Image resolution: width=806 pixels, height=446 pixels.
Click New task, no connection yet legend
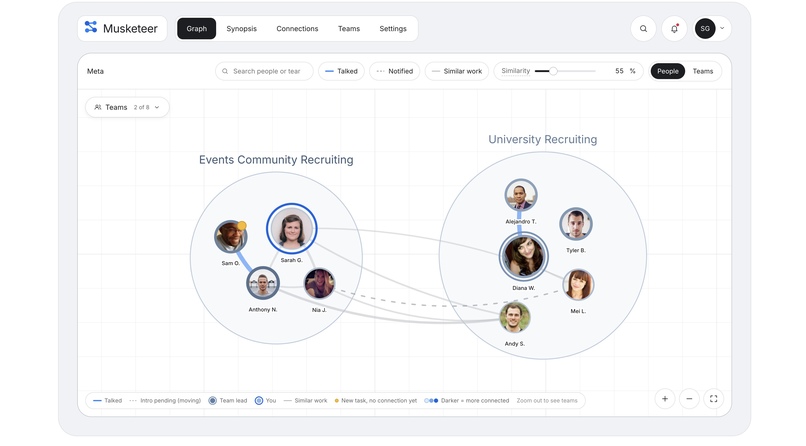click(x=376, y=401)
